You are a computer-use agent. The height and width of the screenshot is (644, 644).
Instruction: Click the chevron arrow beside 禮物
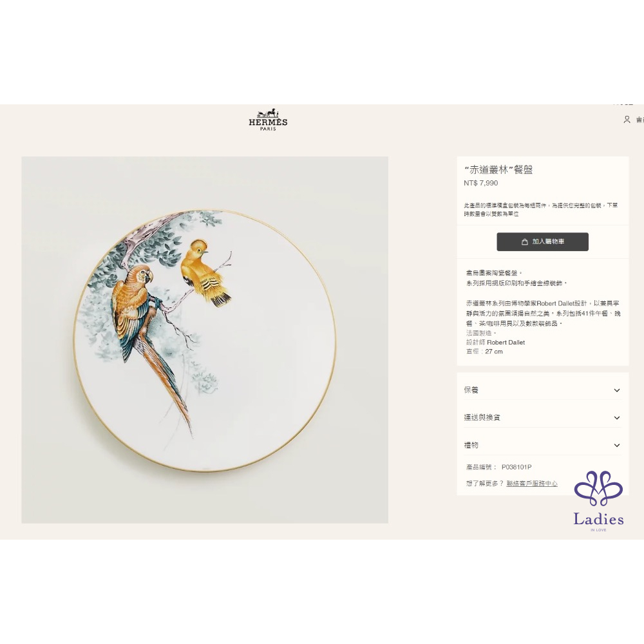tap(616, 445)
